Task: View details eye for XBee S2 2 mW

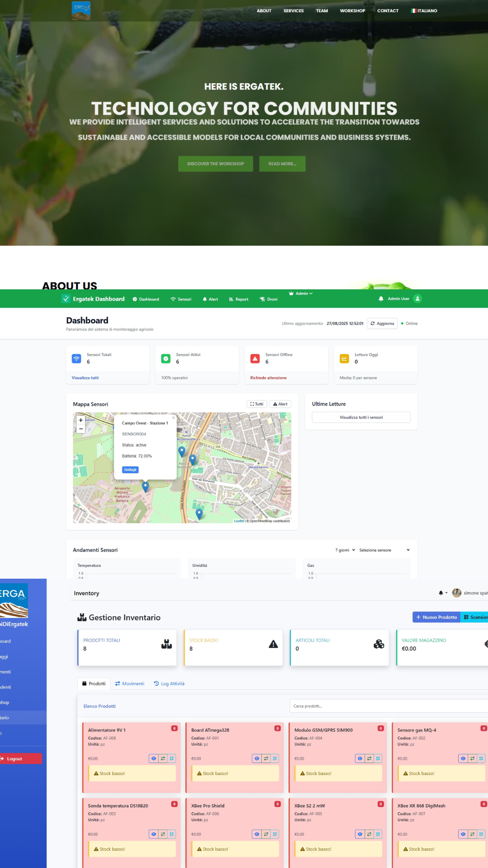Action: (x=360, y=834)
